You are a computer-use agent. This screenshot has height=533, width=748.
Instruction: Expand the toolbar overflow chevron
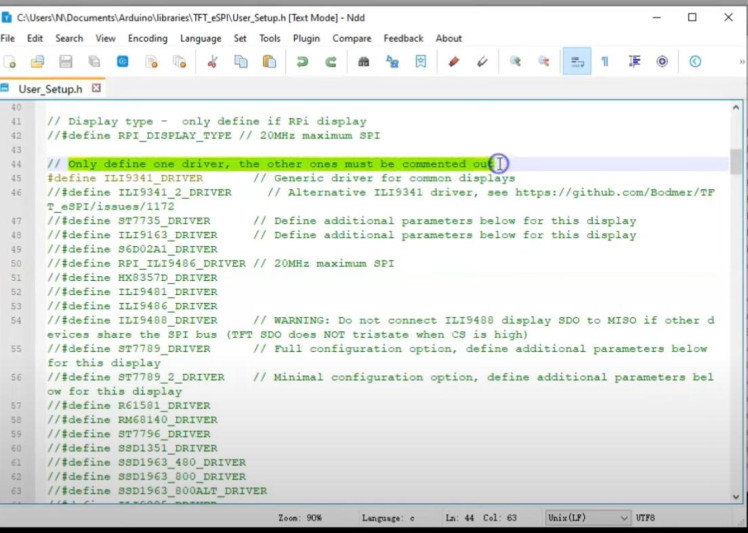pyautogui.click(x=740, y=62)
